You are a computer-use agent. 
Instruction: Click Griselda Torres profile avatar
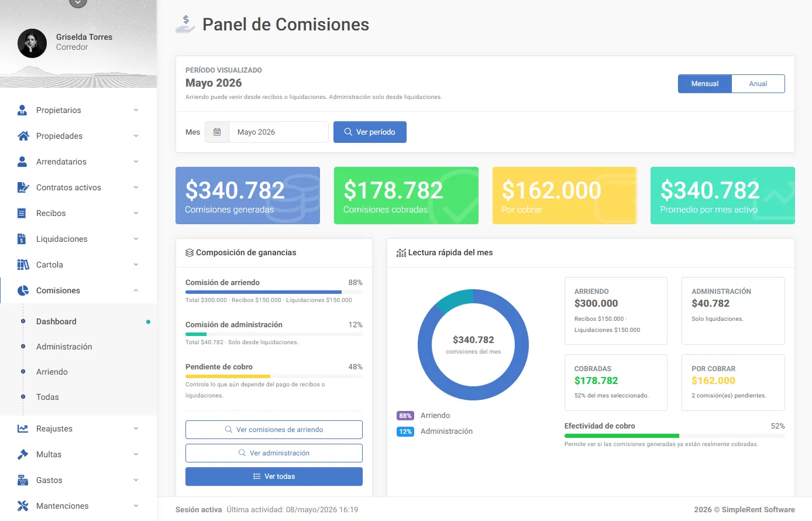tap(32, 43)
